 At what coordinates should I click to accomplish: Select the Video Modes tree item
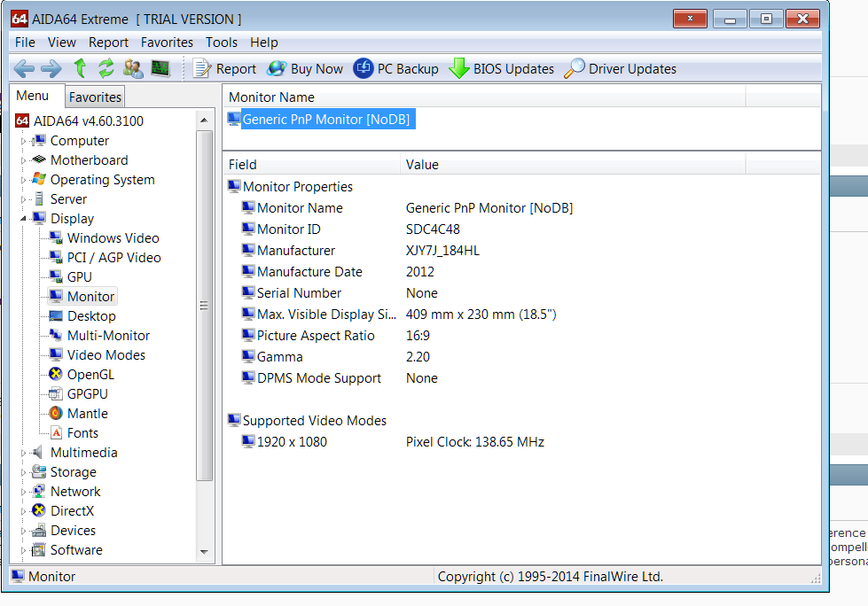tap(106, 355)
